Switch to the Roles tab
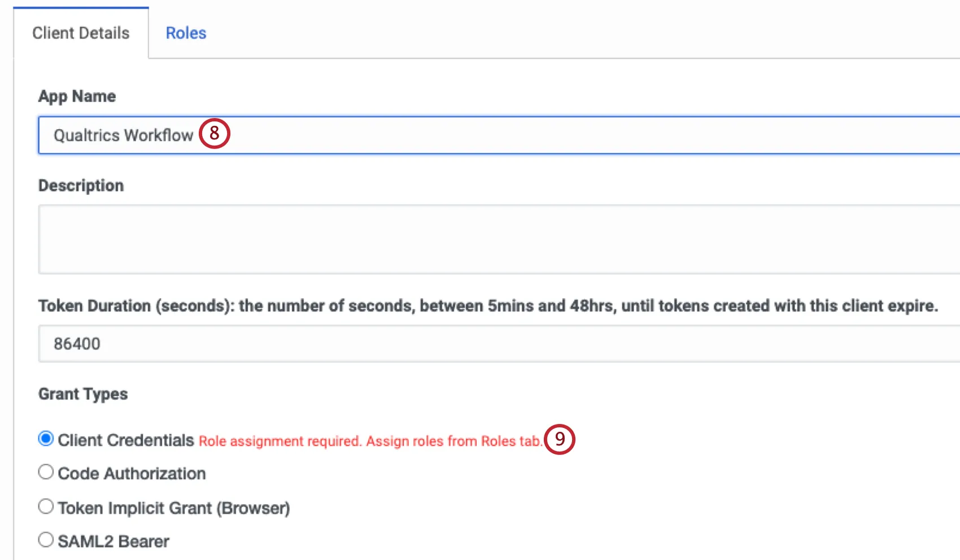960x560 pixels. point(186,33)
